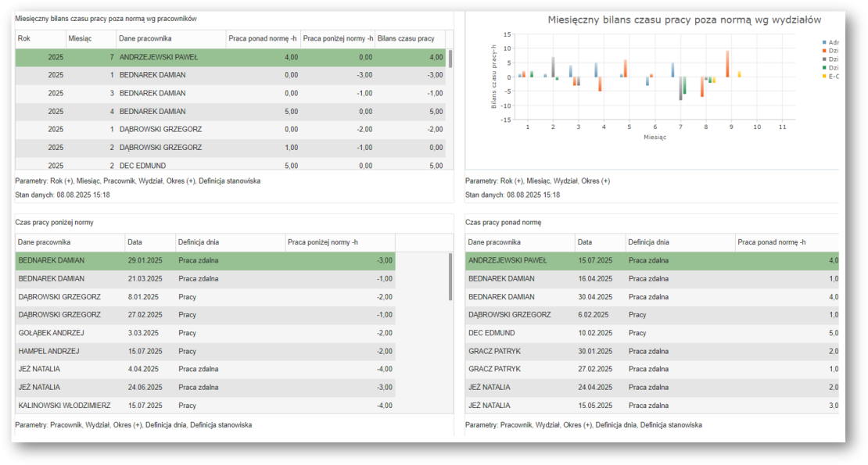Viewport: 868px width, 465px height.
Task: Select the GOŁĄBEK ANDRZEJ row dated 3.03.2025
Action: tap(205, 333)
